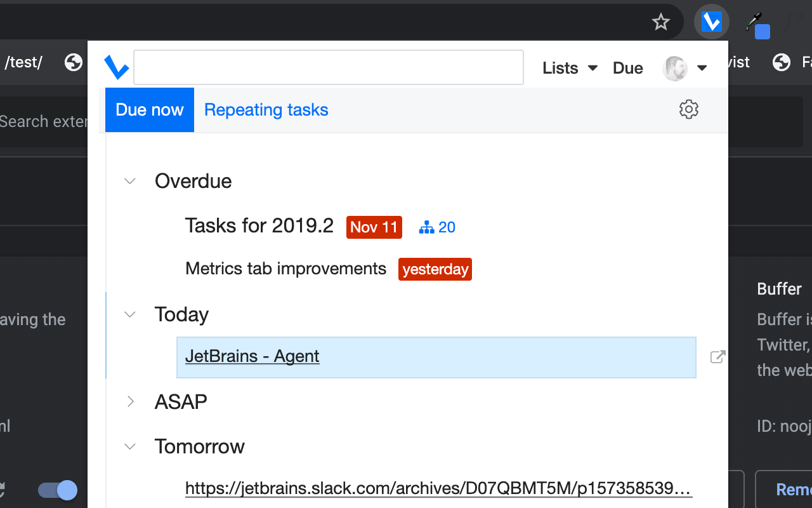The width and height of the screenshot is (812, 508).
Task: Open the JetBrains - Agent task
Action: pos(252,356)
